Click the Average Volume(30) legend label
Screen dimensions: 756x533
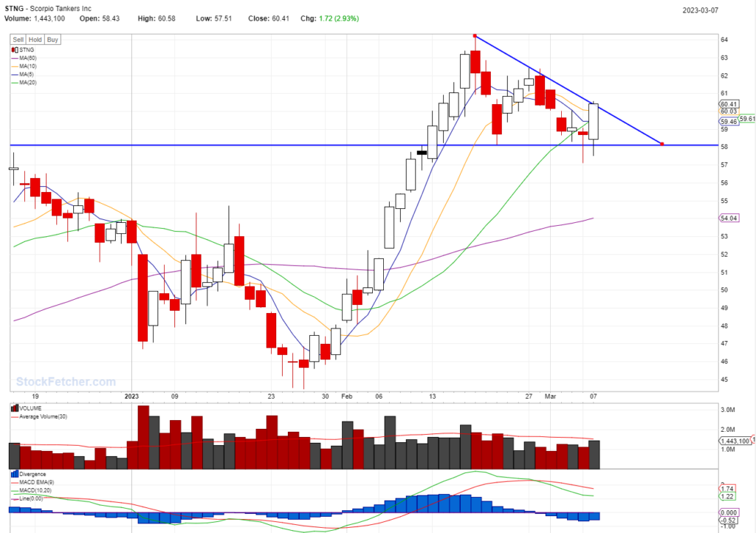(43, 416)
